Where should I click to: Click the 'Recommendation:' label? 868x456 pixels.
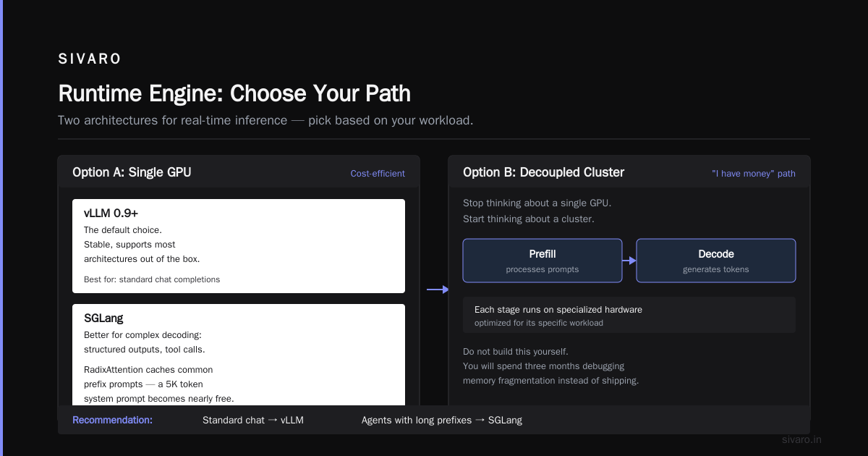pos(112,420)
